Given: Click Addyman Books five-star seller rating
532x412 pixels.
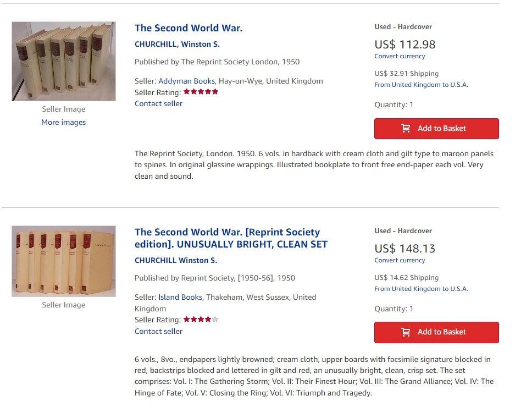Looking at the screenshot, I should pos(201,92).
